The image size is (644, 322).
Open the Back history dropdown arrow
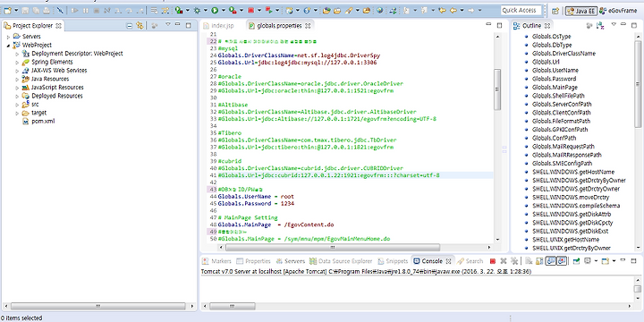[462, 10]
